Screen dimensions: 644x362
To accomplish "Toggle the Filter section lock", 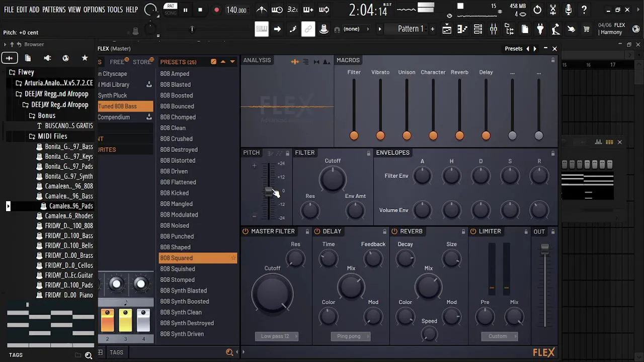I will (369, 153).
